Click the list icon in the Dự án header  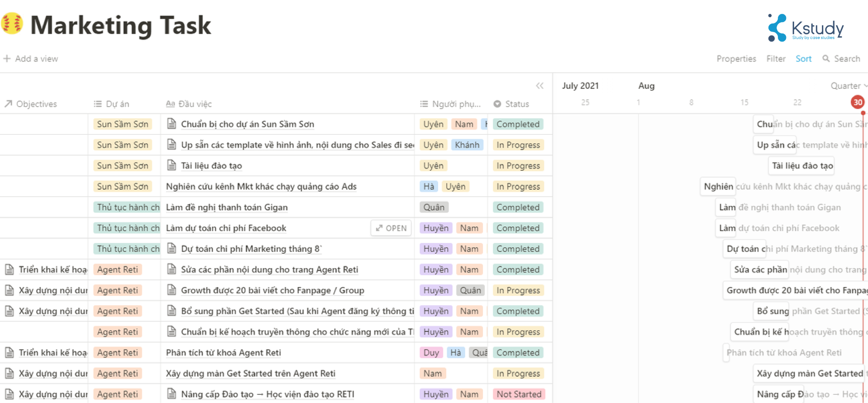[x=97, y=104]
